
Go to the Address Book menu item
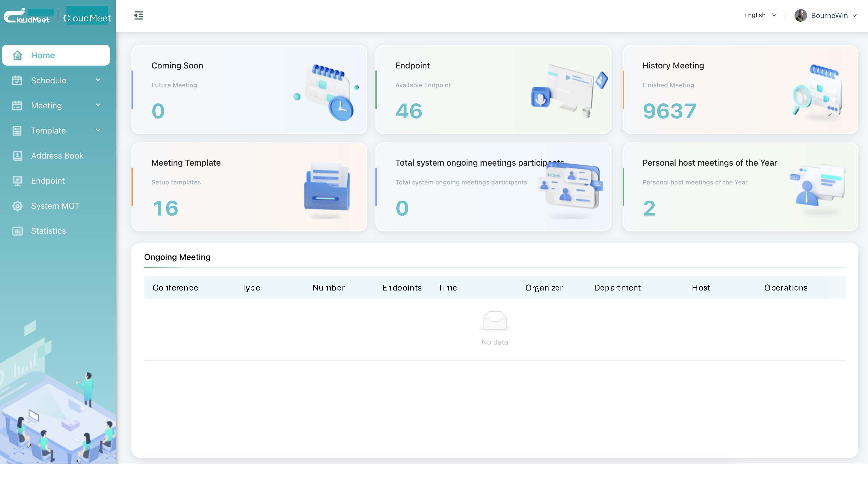(x=57, y=156)
